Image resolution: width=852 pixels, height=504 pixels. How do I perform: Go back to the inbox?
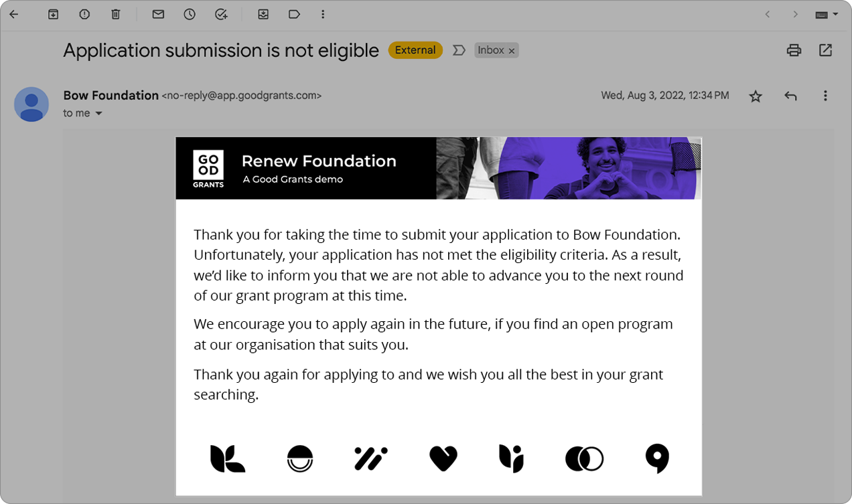tap(13, 14)
